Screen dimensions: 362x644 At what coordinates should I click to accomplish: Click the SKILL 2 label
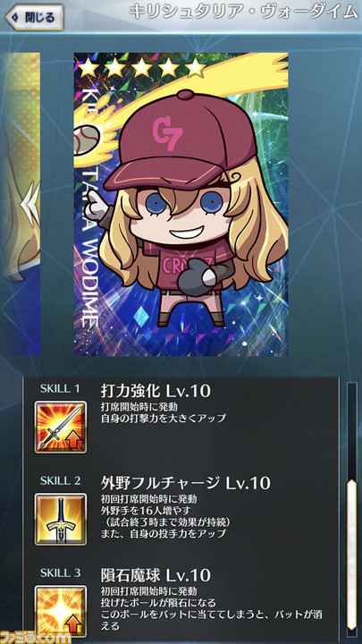(60, 480)
